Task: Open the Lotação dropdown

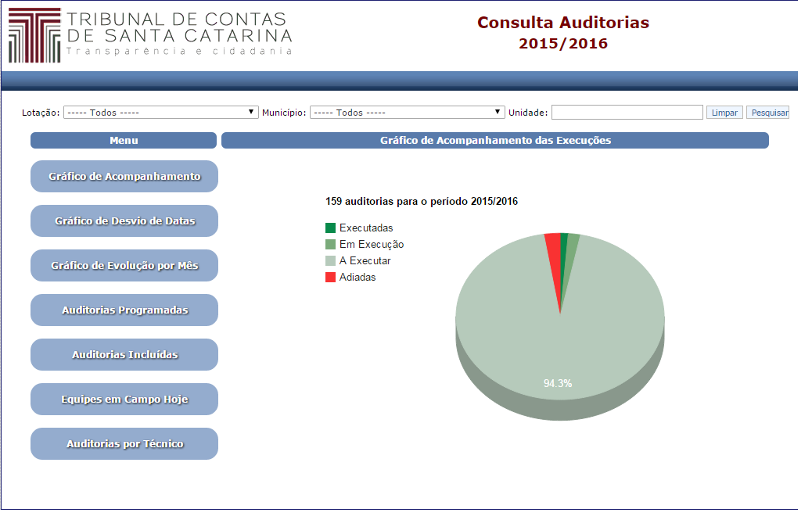Action: point(161,113)
